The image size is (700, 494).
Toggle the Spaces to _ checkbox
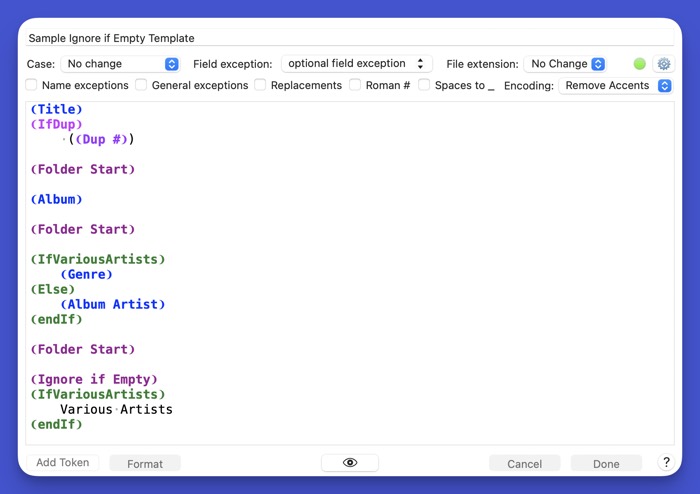click(x=424, y=86)
